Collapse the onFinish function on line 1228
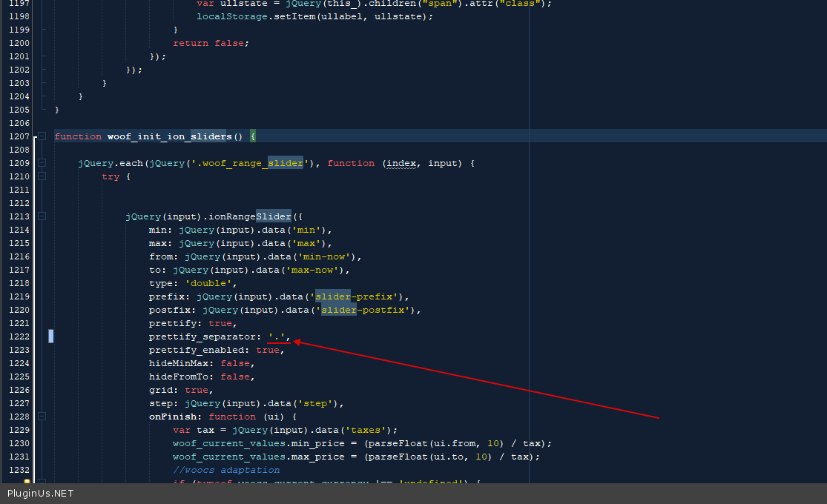The width and height of the screenshot is (827, 504). click(x=42, y=417)
